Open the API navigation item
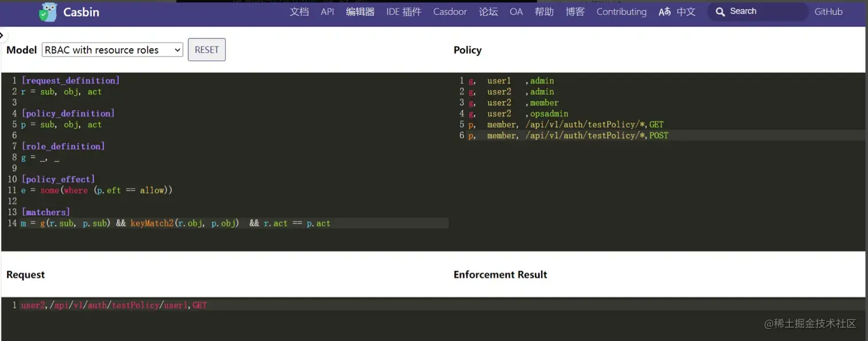The width and height of the screenshot is (868, 341). 327,11
